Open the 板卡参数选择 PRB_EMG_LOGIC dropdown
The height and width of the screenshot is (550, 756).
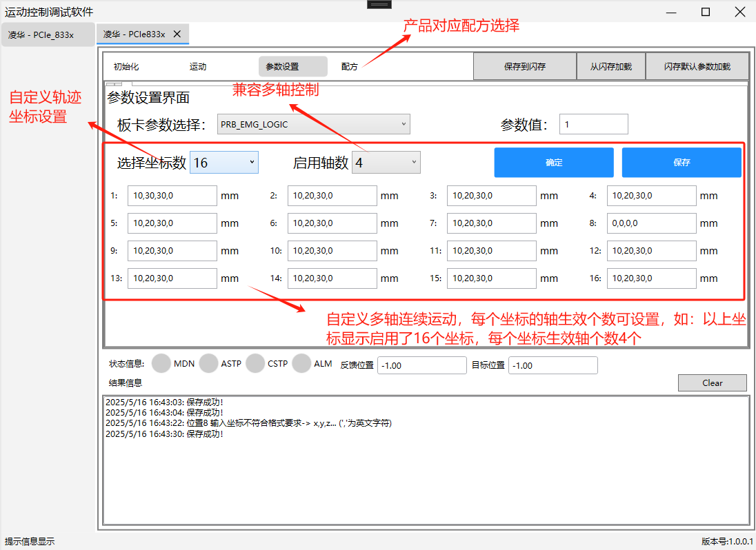click(x=314, y=124)
